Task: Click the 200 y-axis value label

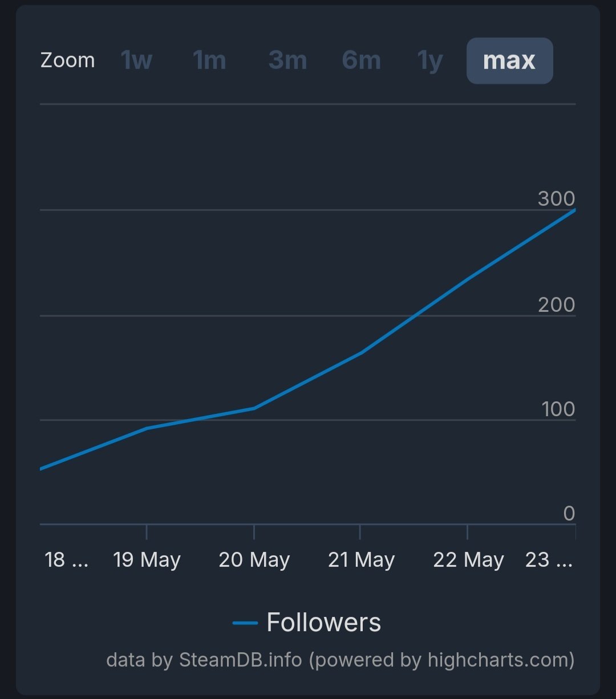Action: click(556, 304)
